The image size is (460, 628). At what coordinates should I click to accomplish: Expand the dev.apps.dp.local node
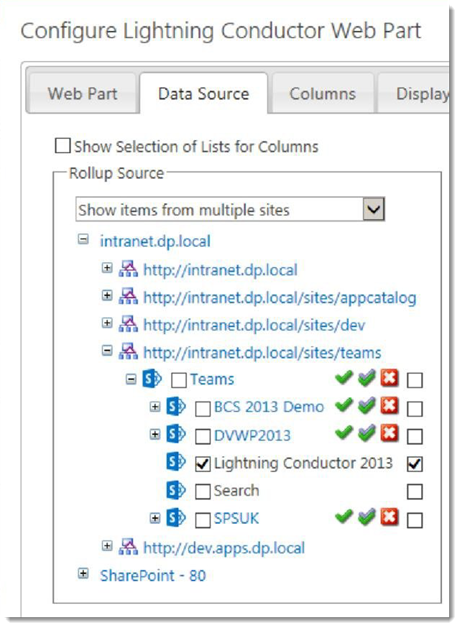(x=107, y=545)
